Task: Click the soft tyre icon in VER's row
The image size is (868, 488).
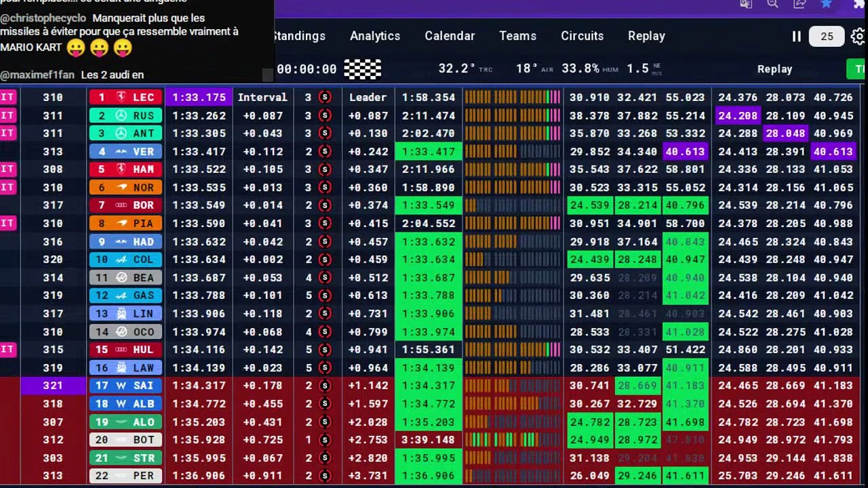Action: [x=325, y=151]
